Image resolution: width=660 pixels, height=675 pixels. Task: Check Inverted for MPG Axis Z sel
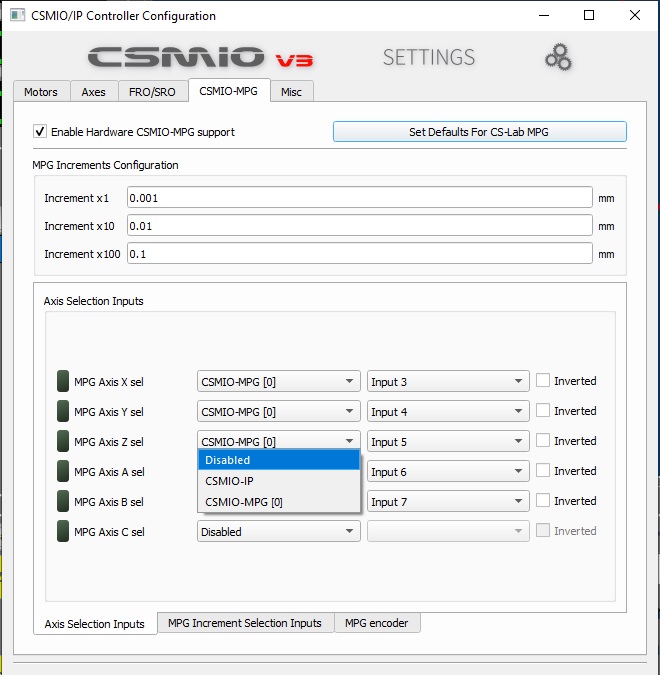(543, 441)
